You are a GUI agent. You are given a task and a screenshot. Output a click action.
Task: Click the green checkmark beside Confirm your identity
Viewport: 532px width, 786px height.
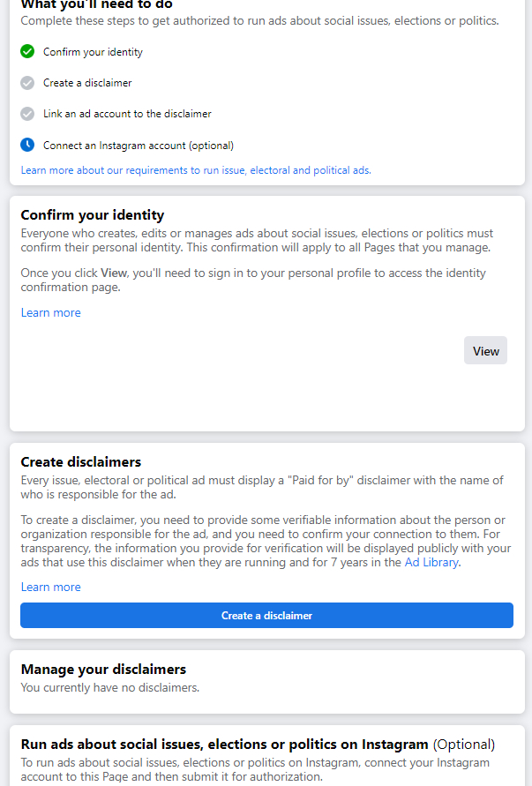click(27, 52)
